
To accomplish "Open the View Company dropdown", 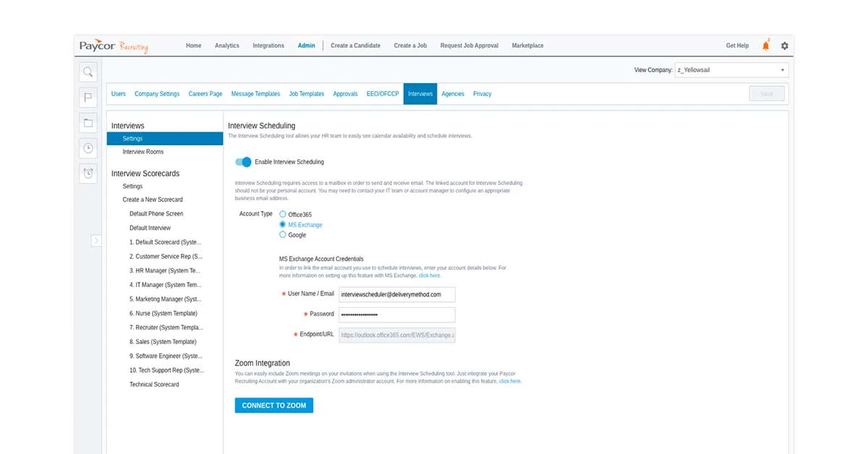I will [731, 69].
